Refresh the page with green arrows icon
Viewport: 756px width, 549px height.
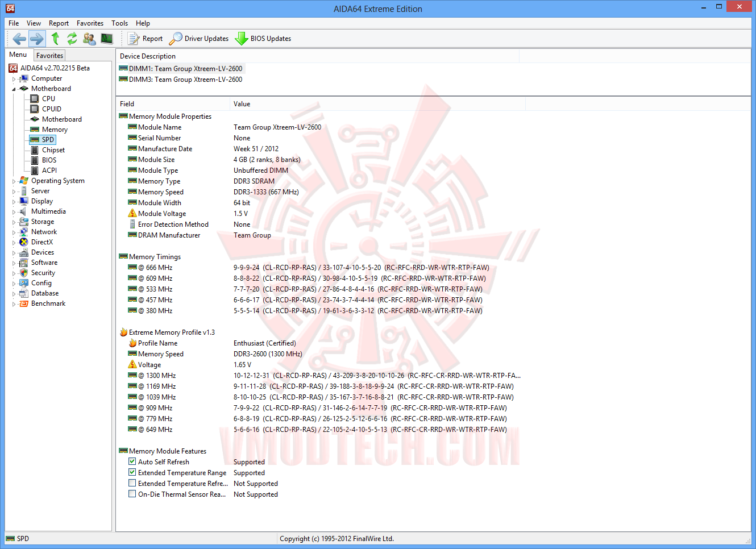[72, 39]
